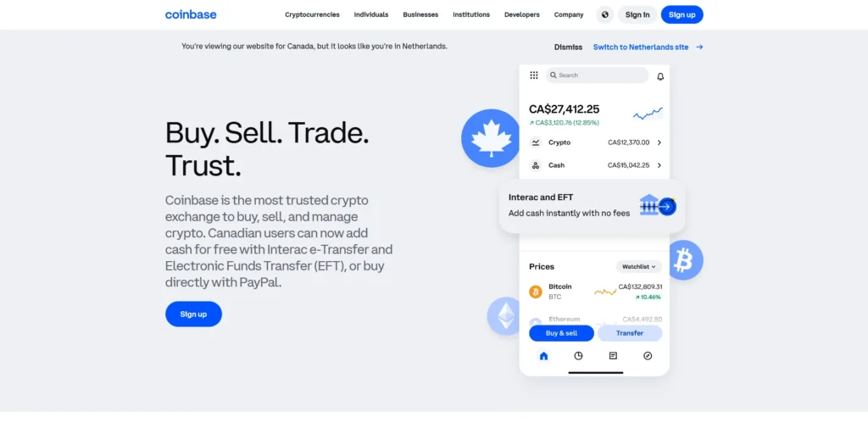Expand the Crypto balance row chevron
The image size is (868, 428).
(x=659, y=143)
